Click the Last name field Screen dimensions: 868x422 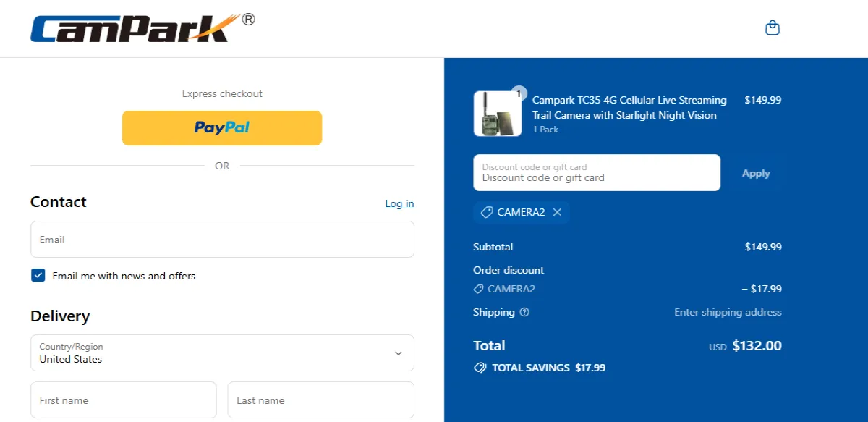pyautogui.click(x=320, y=400)
